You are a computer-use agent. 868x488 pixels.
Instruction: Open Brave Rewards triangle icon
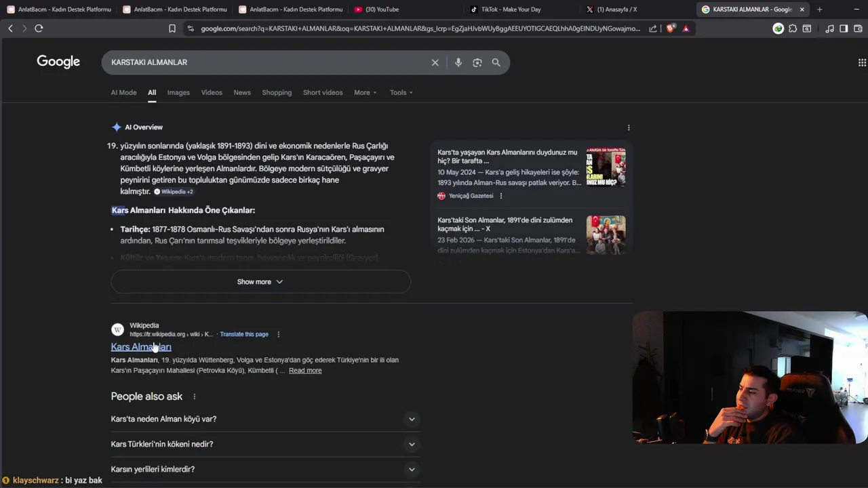(x=686, y=28)
